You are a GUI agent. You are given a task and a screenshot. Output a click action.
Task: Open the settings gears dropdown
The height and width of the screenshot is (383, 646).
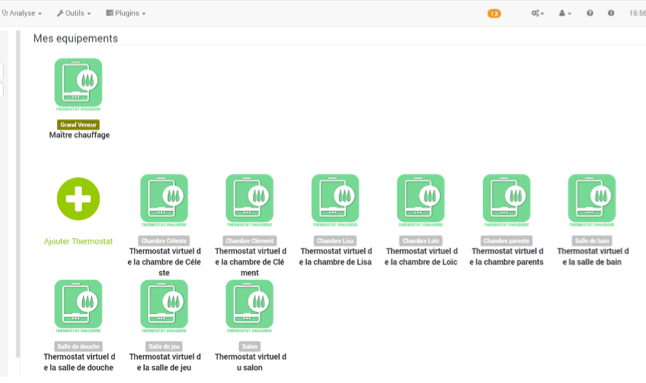538,13
